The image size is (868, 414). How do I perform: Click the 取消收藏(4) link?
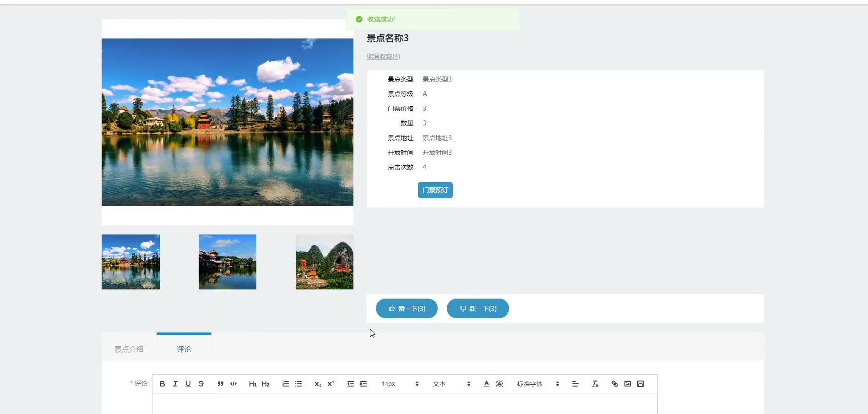click(x=384, y=56)
